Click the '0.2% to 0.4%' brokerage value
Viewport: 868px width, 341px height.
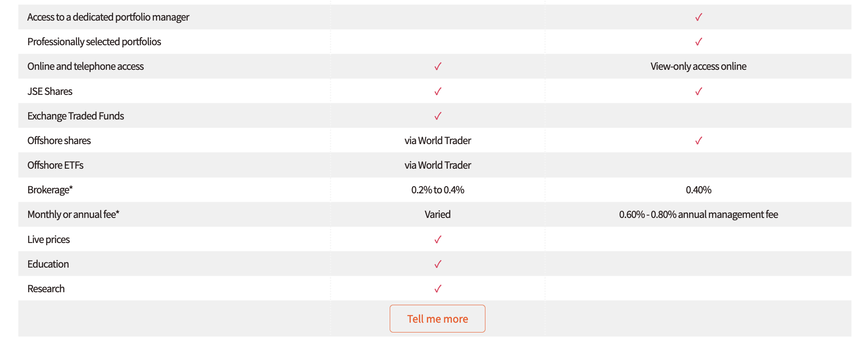point(438,190)
